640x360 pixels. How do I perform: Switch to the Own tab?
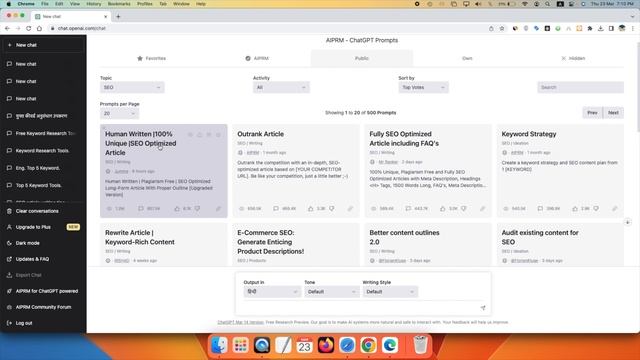pyautogui.click(x=467, y=58)
